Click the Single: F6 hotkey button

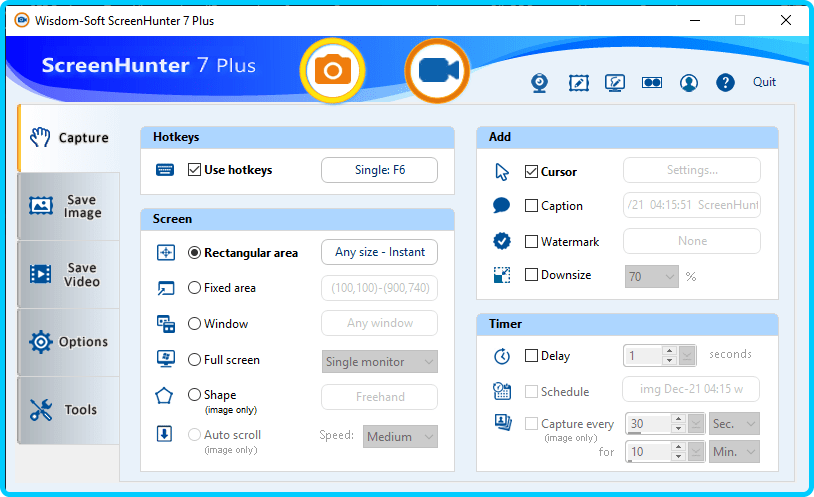coord(379,170)
